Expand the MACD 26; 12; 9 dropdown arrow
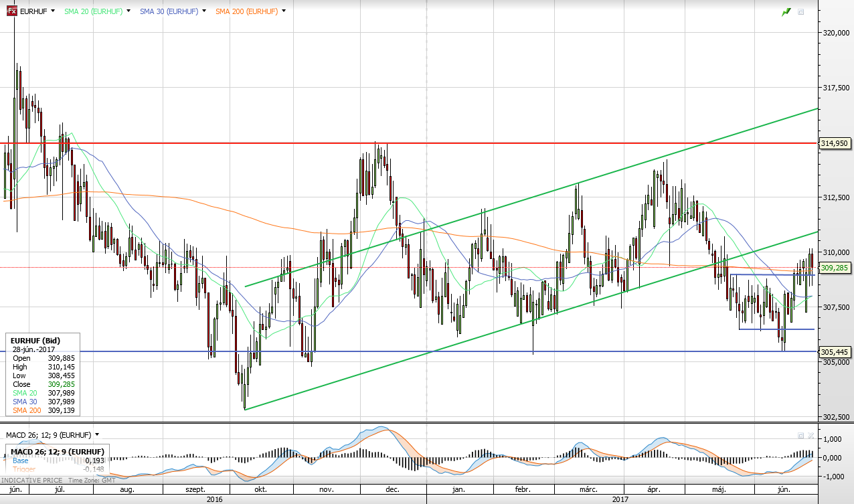Screen dimensions: 854x504 (x=97, y=435)
